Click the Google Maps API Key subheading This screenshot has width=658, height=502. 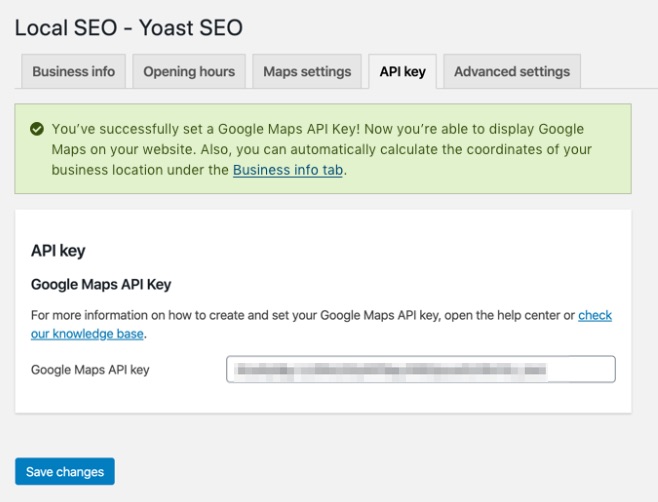click(101, 284)
